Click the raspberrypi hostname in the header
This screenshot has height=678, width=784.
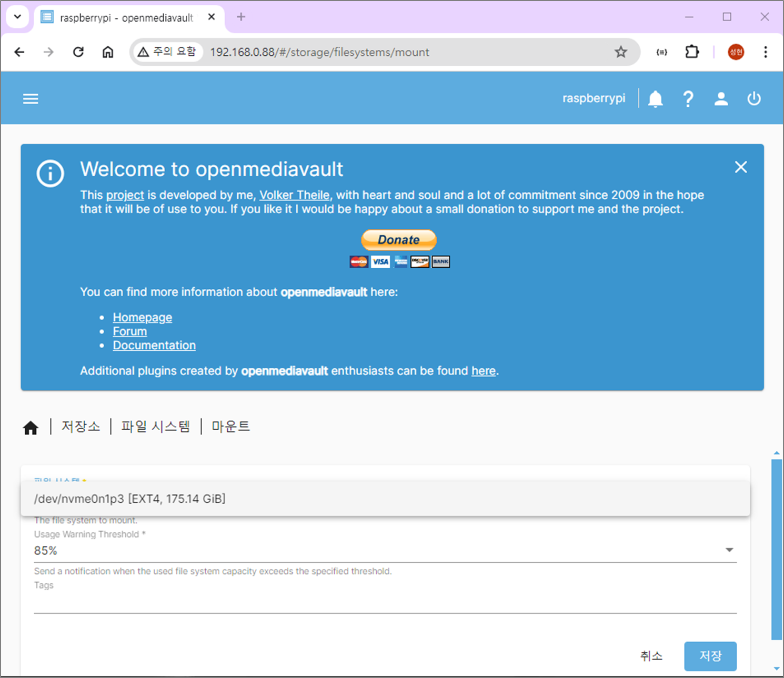[594, 98]
